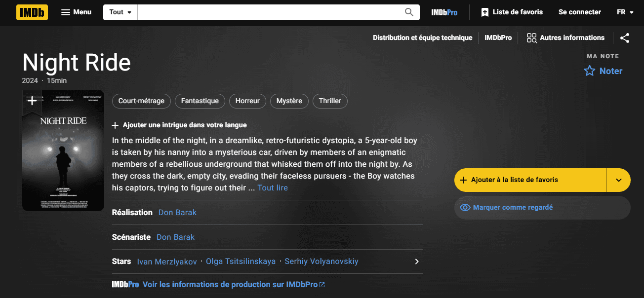The image size is (644, 298).
Task: Open the Tout search category dropdown
Action: pyautogui.click(x=121, y=12)
